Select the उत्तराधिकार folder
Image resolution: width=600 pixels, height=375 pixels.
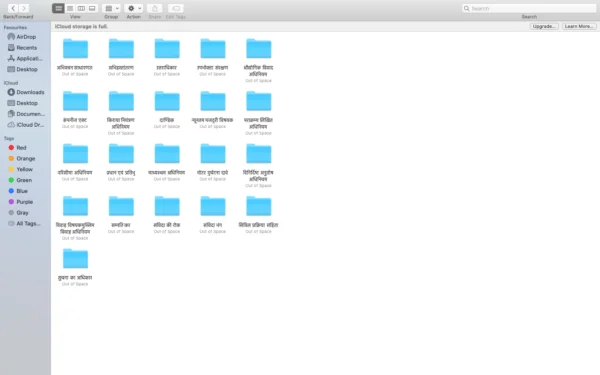click(x=167, y=49)
